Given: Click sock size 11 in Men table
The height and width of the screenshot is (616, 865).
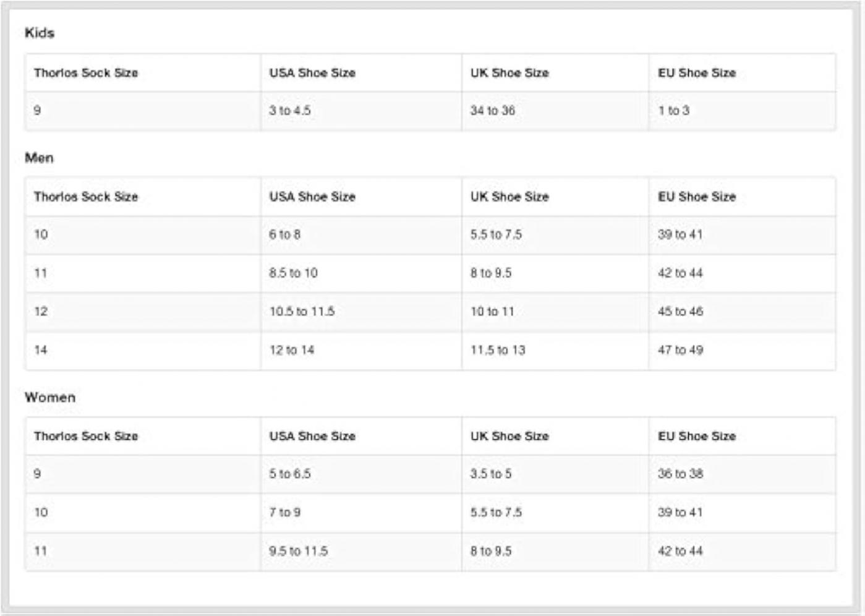Looking at the screenshot, I should tap(41, 273).
